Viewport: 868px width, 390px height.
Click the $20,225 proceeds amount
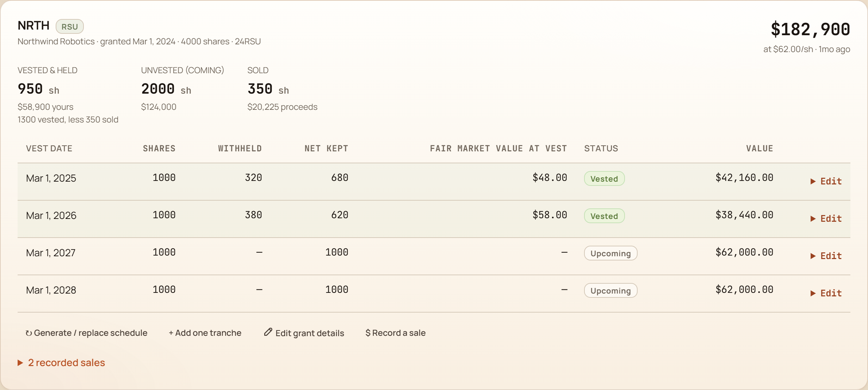283,107
